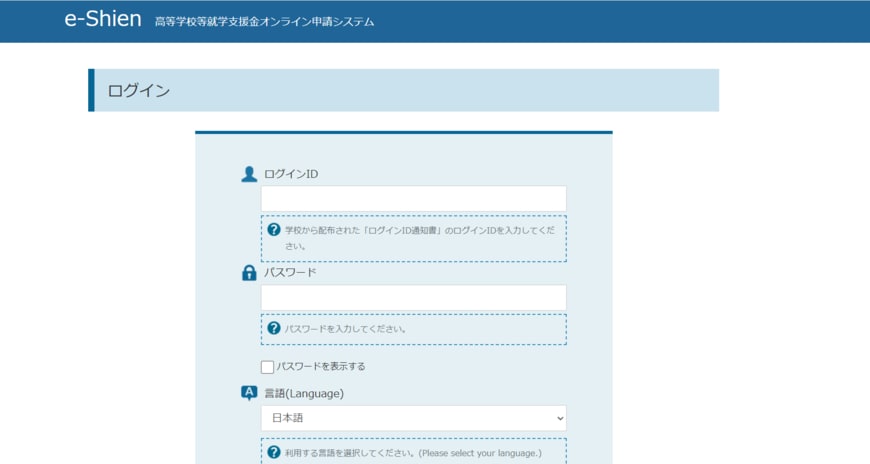This screenshot has height=464, width=870.
Task: Open the 日本語 language dropdown
Action: click(413, 418)
